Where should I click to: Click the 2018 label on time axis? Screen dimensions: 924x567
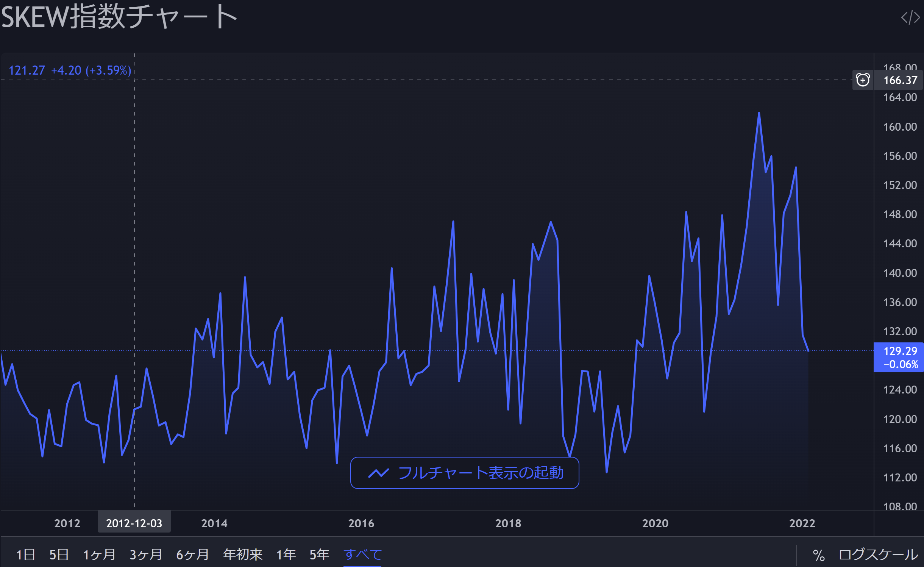(x=508, y=523)
